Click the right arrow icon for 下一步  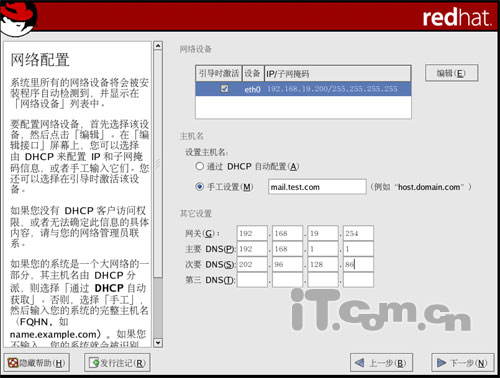point(441,362)
